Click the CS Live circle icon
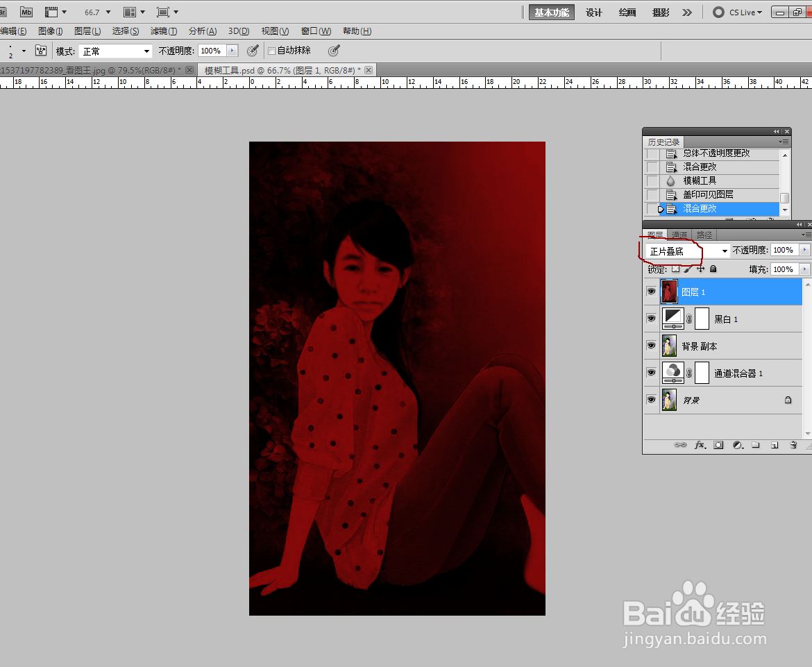Screen dimensions: 812x667 [718, 12]
